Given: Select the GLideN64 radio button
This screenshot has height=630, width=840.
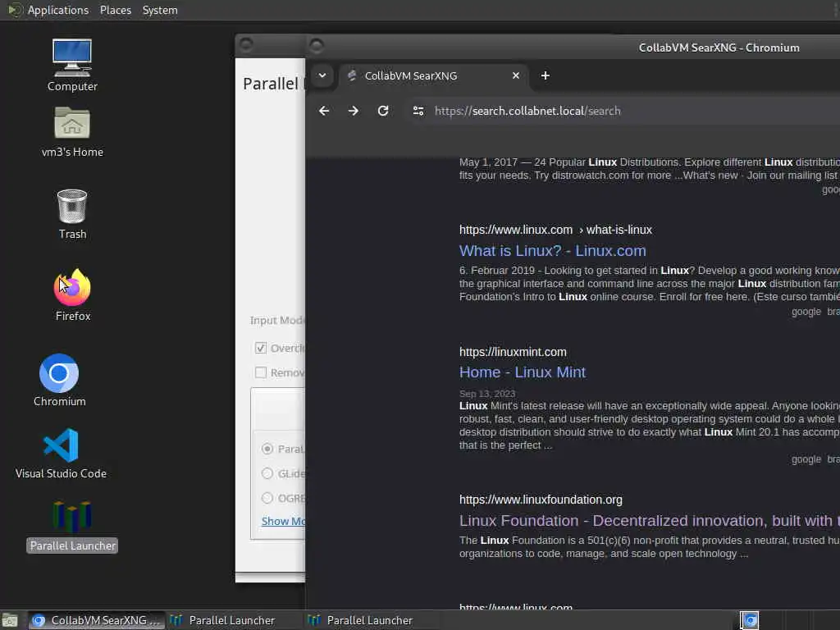Looking at the screenshot, I should click(267, 473).
